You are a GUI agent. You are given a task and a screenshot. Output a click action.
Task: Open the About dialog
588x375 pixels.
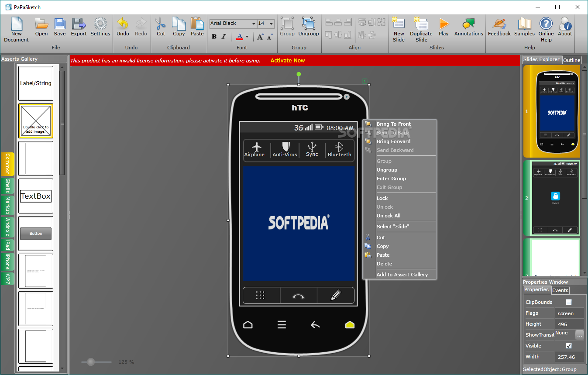click(x=565, y=24)
